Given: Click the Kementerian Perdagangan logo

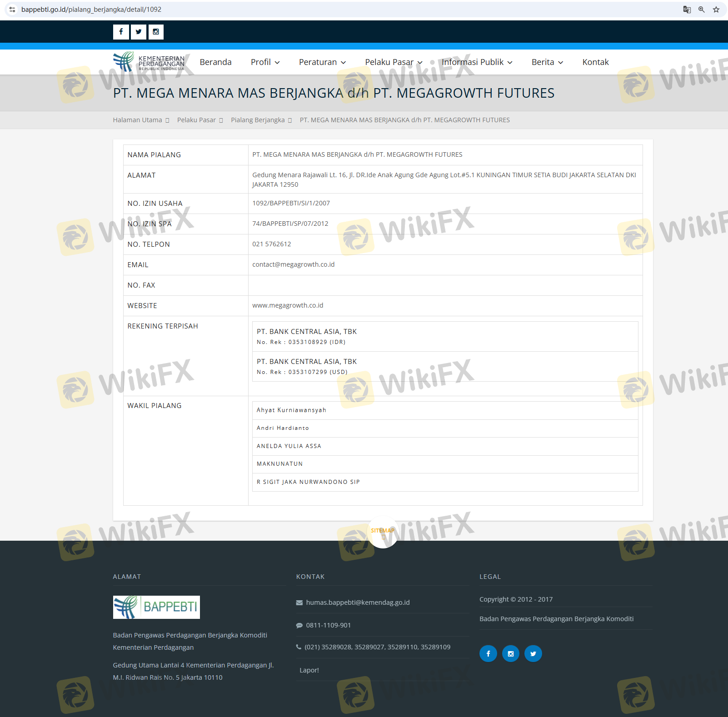Looking at the screenshot, I should point(149,62).
